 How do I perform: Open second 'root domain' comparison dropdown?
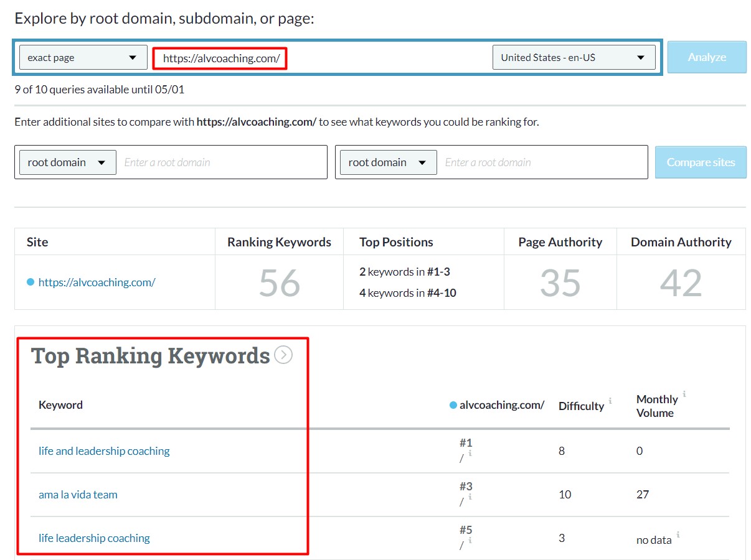389,162
